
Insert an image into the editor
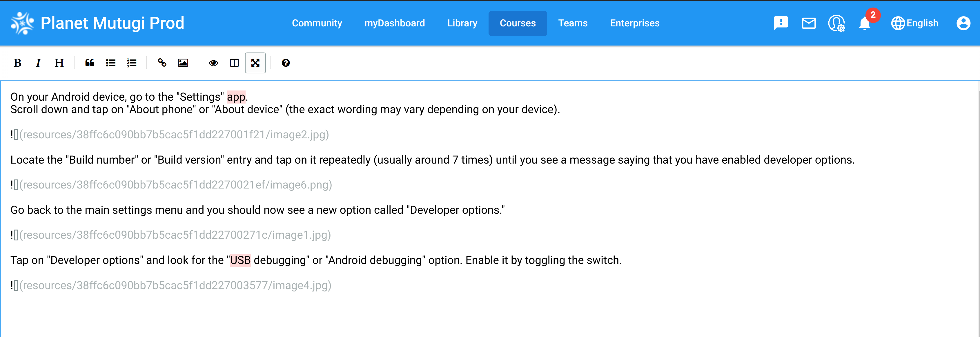(x=183, y=63)
